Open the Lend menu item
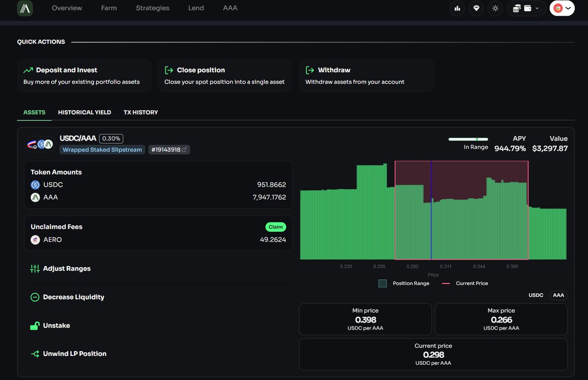Screen dimensions: 588x380 tap(196, 8)
